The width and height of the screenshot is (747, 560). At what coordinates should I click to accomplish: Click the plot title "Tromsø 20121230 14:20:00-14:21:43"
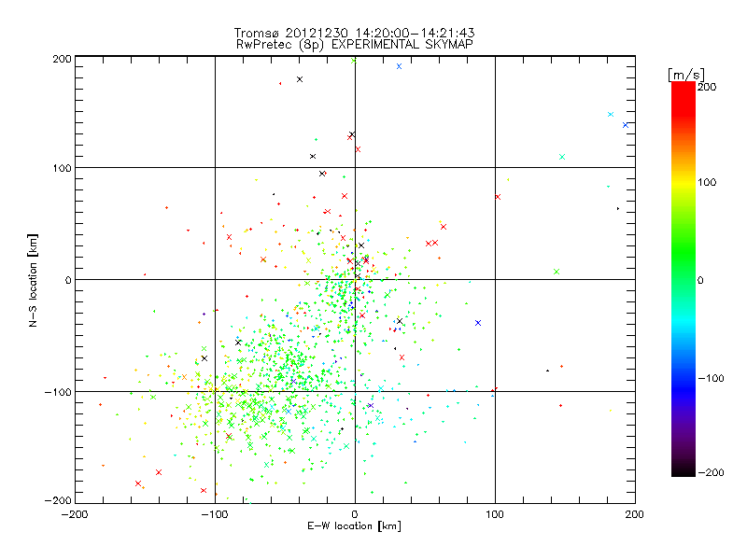354,33
